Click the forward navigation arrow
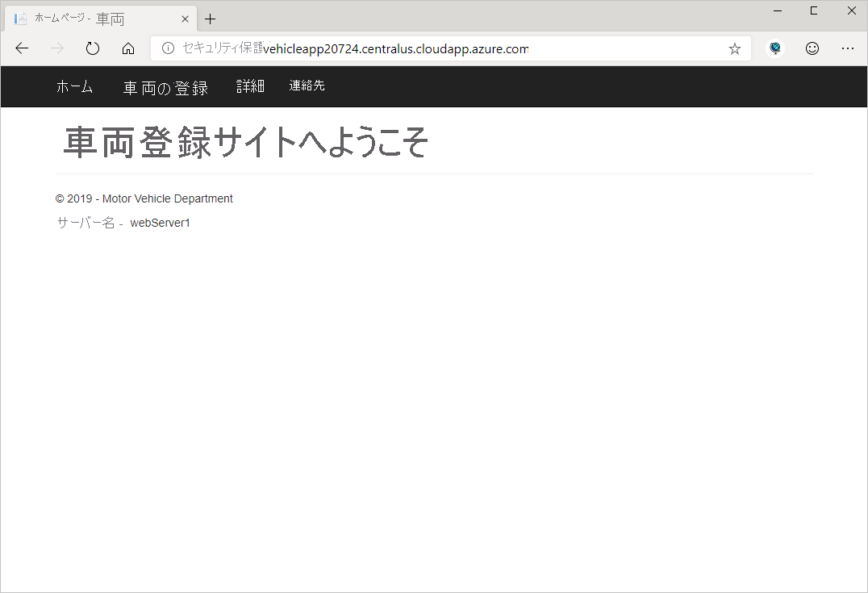Screen dimensions: 868x593 [57, 48]
